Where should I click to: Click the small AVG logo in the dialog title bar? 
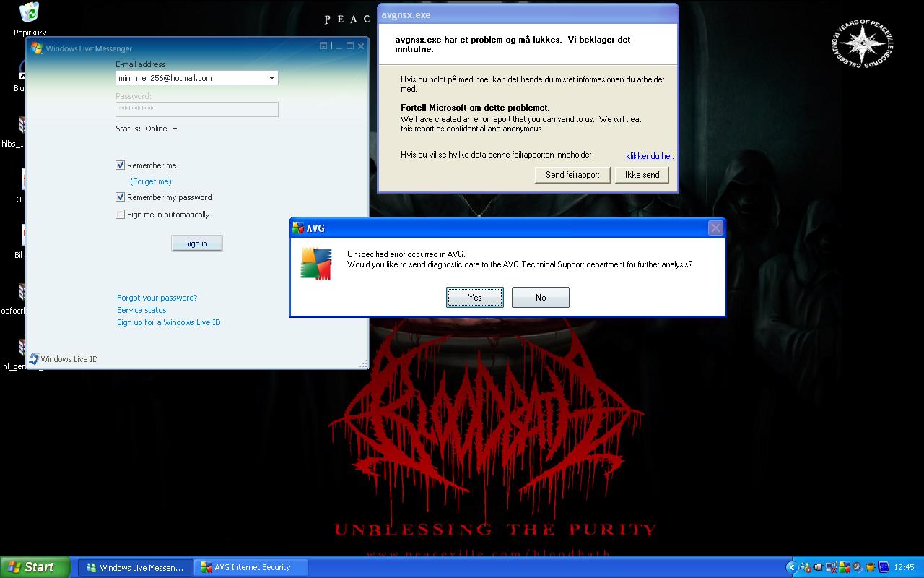pos(297,228)
